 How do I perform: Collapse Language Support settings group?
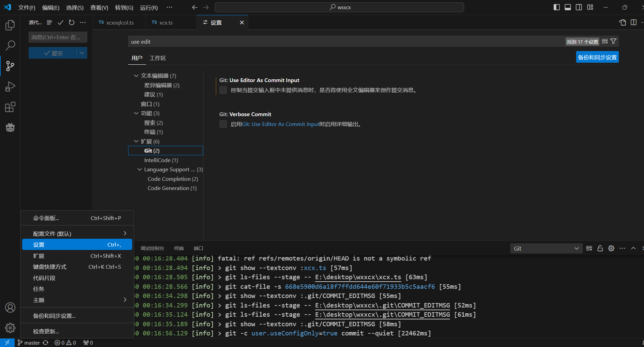pyautogui.click(x=140, y=169)
